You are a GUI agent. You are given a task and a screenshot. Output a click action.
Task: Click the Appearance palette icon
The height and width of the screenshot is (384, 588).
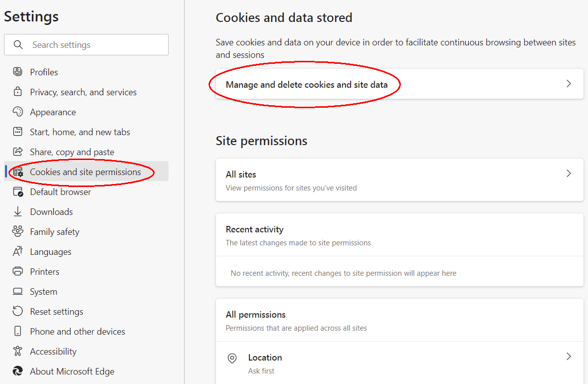[x=18, y=112]
